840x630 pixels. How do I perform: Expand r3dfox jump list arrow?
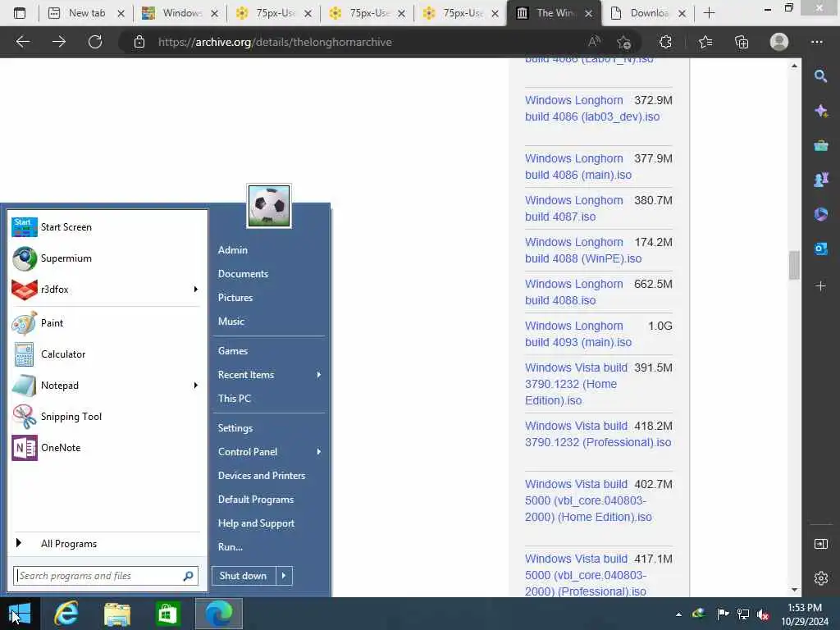click(x=195, y=290)
